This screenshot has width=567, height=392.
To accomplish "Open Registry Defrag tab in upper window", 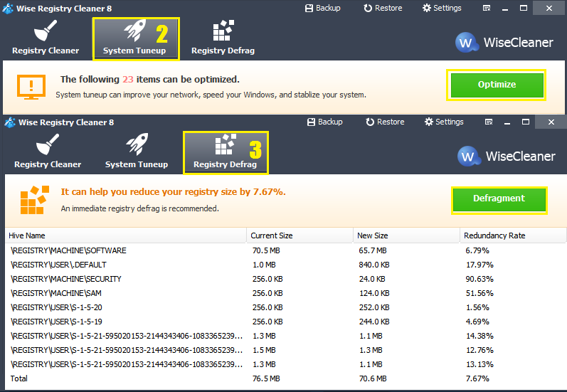I will tap(223, 38).
